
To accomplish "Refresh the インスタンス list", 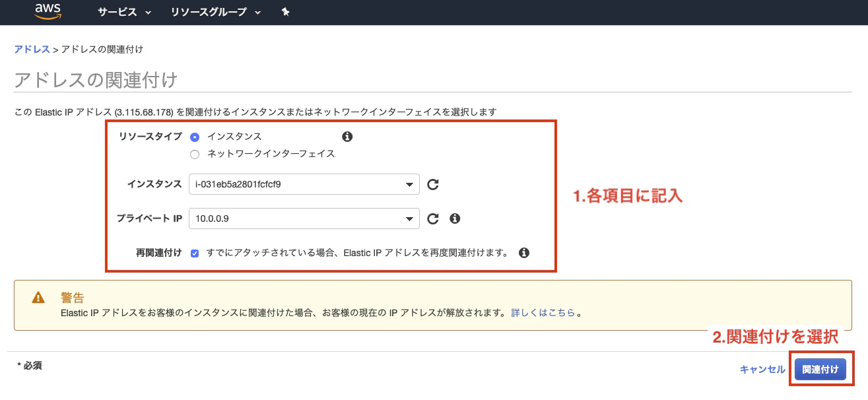I will coord(433,185).
